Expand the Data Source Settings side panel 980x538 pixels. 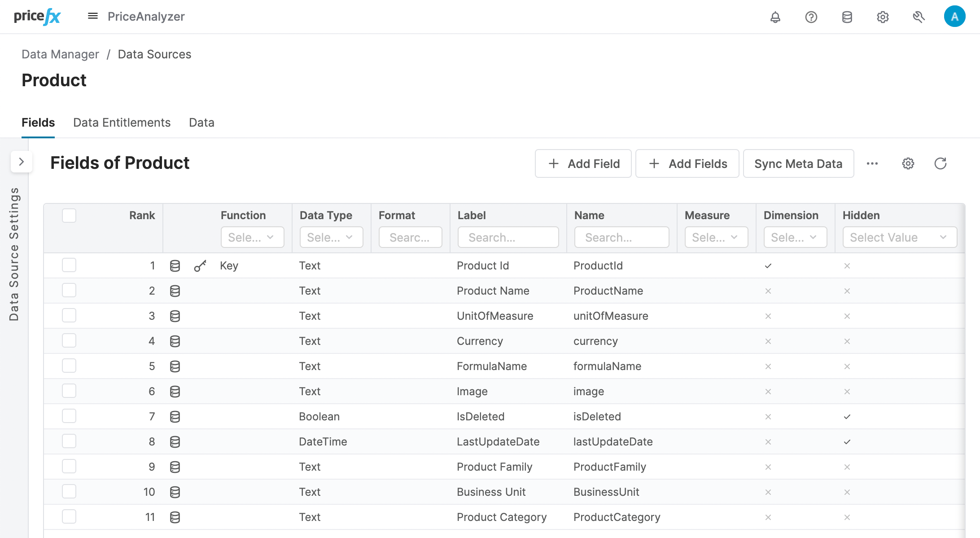[21, 162]
